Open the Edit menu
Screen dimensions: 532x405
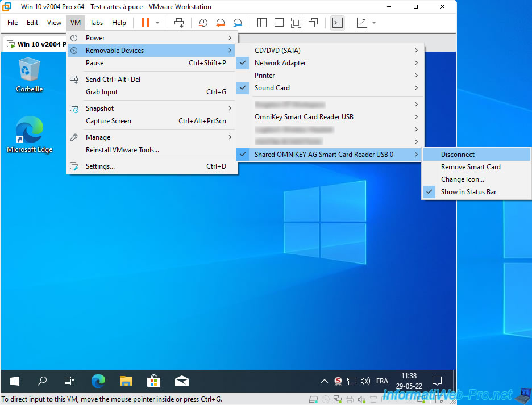click(x=32, y=23)
